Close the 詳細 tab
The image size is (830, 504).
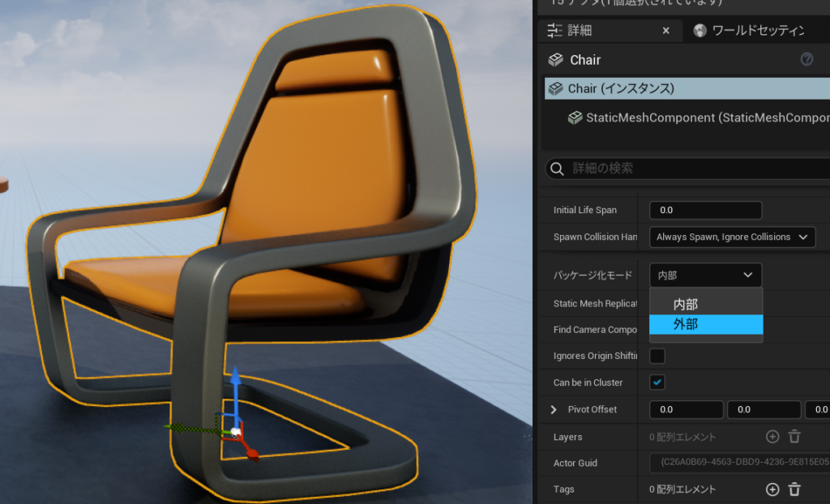point(666,30)
